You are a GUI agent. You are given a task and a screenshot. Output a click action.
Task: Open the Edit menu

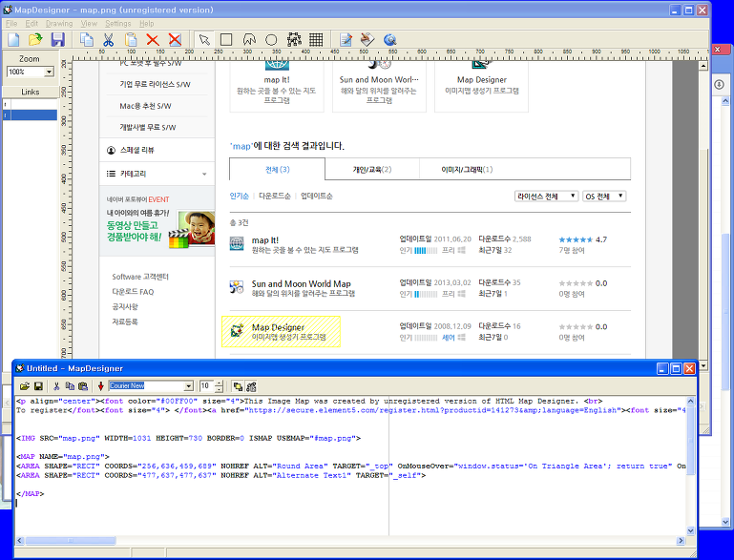click(x=31, y=24)
